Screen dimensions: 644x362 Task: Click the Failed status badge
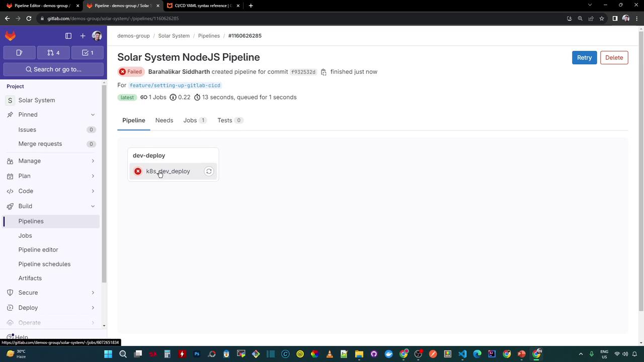(x=131, y=72)
